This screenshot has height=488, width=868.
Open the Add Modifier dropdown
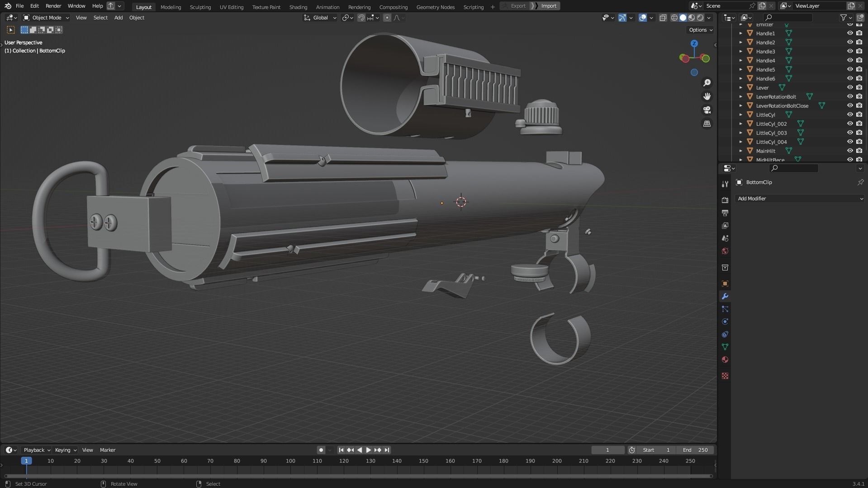click(x=799, y=199)
